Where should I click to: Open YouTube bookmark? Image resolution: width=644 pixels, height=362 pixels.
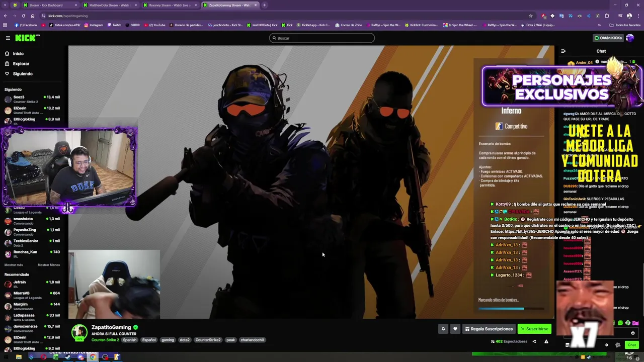tap(155, 25)
